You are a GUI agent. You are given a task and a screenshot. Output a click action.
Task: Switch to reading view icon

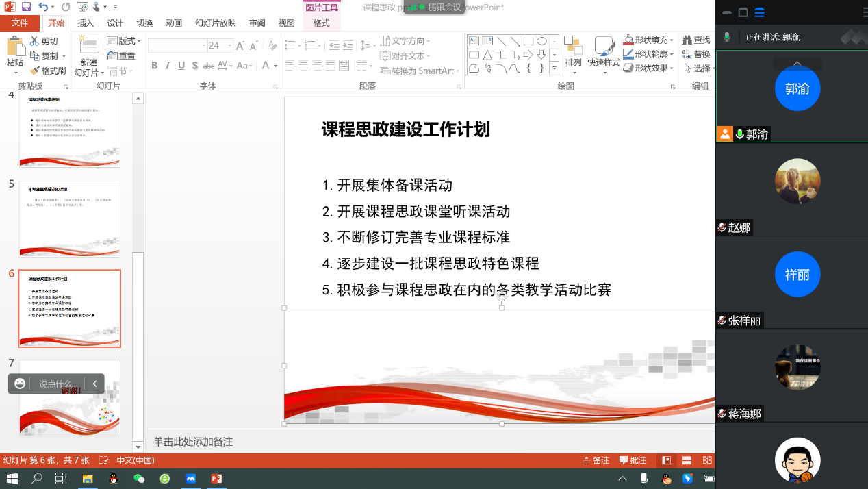[x=707, y=460]
